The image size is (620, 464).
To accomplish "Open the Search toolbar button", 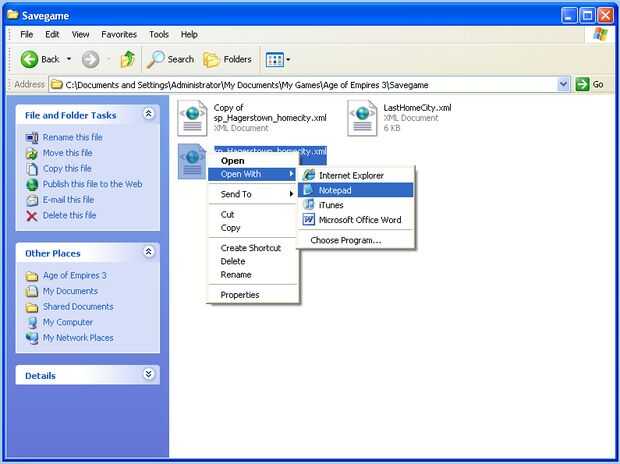I will tap(170, 59).
